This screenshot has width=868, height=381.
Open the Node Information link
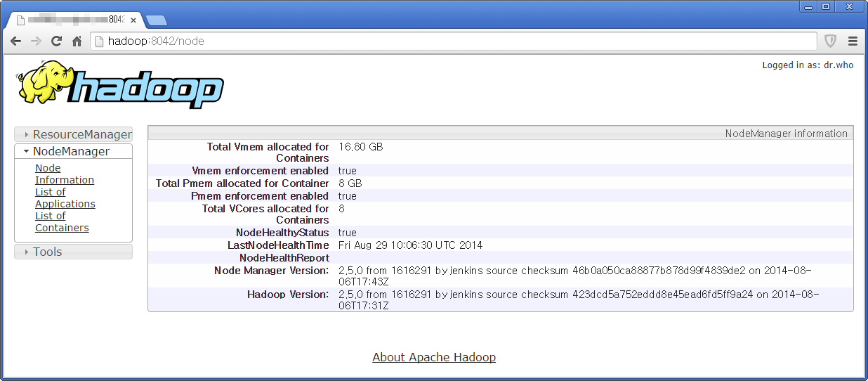click(65, 174)
